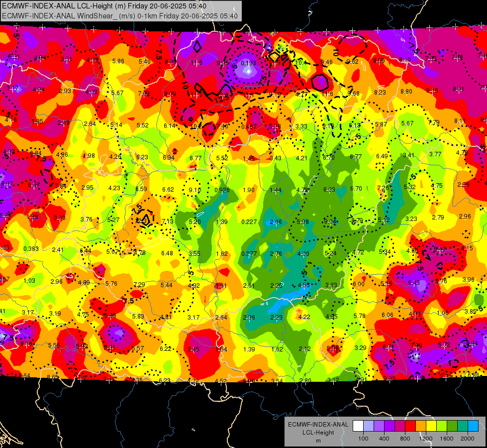Click the 'm' unit label in legend
487x448 pixels.
click(318, 441)
